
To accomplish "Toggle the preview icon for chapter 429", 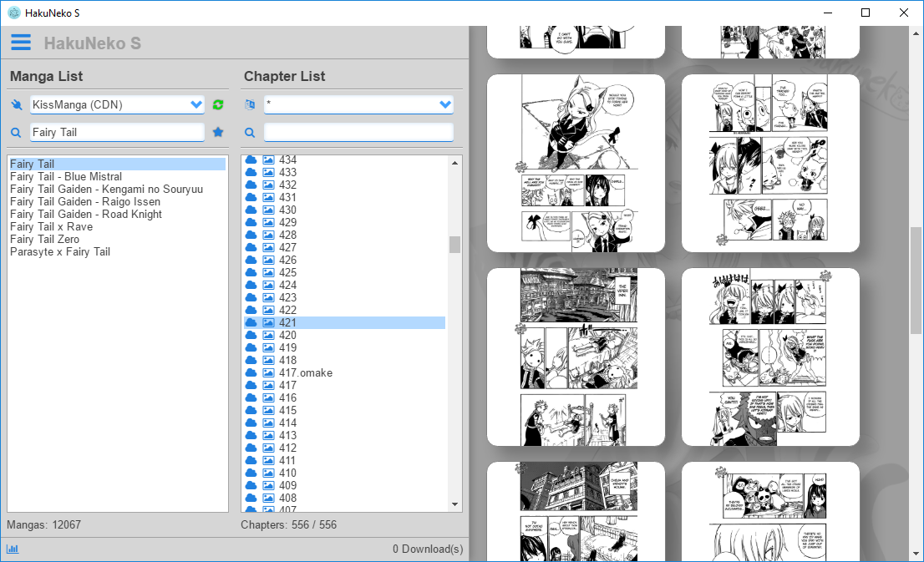I will click(268, 222).
